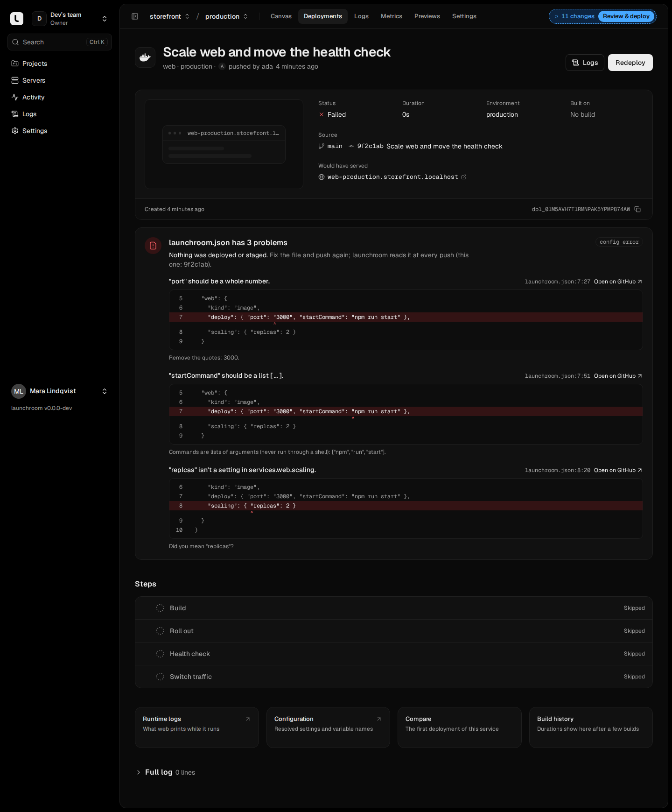Click commit 9f2c1ab in Source
The width and height of the screenshot is (672, 812).
(370, 146)
